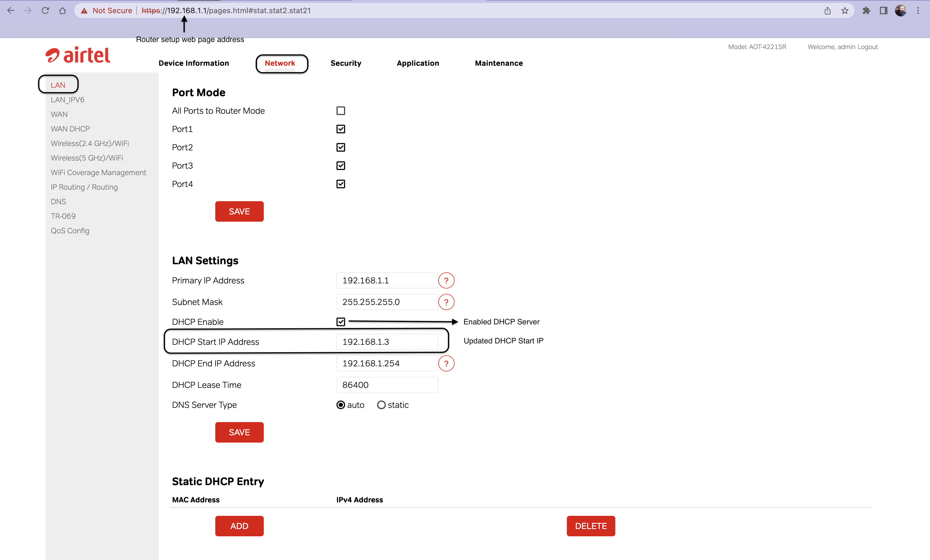The height and width of the screenshot is (560, 930).
Task: Edit the DHCP Start IP Address field
Action: pyautogui.click(x=387, y=342)
